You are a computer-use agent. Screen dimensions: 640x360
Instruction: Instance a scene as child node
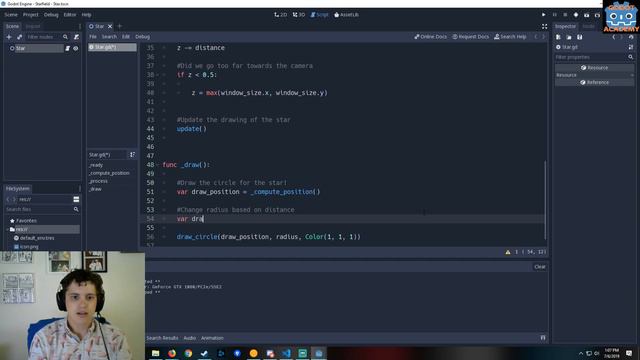pyautogui.click(x=20, y=37)
